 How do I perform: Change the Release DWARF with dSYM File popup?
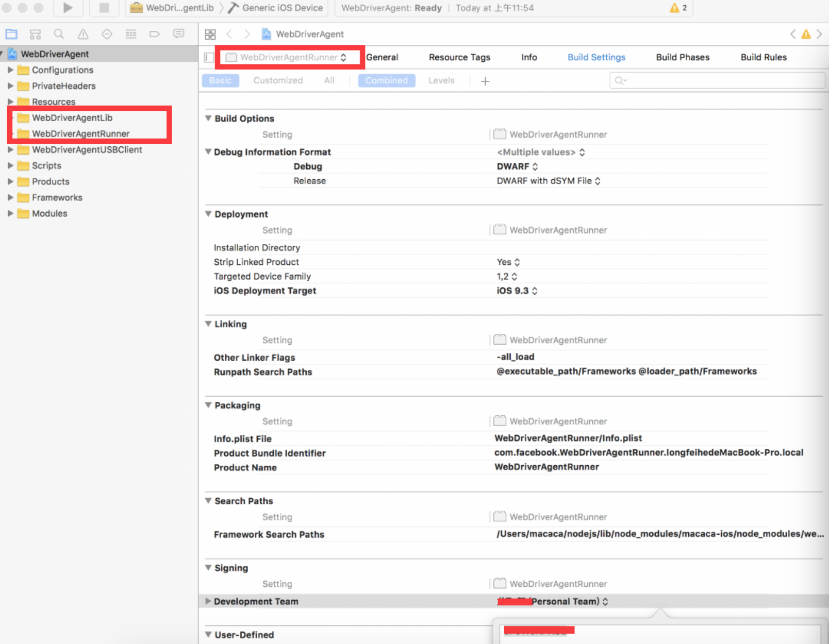tap(549, 181)
